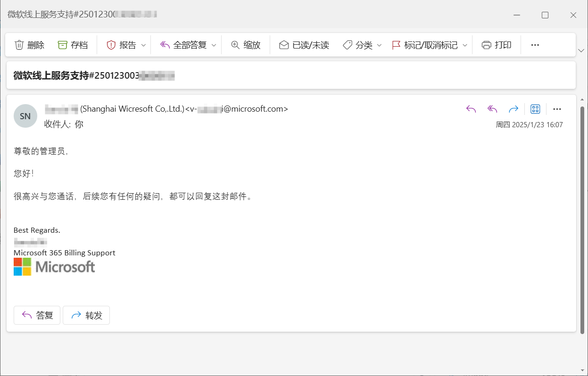Report the message via 报告 shield button
This screenshot has height=376, width=588.
pyautogui.click(x=121, y=45)
